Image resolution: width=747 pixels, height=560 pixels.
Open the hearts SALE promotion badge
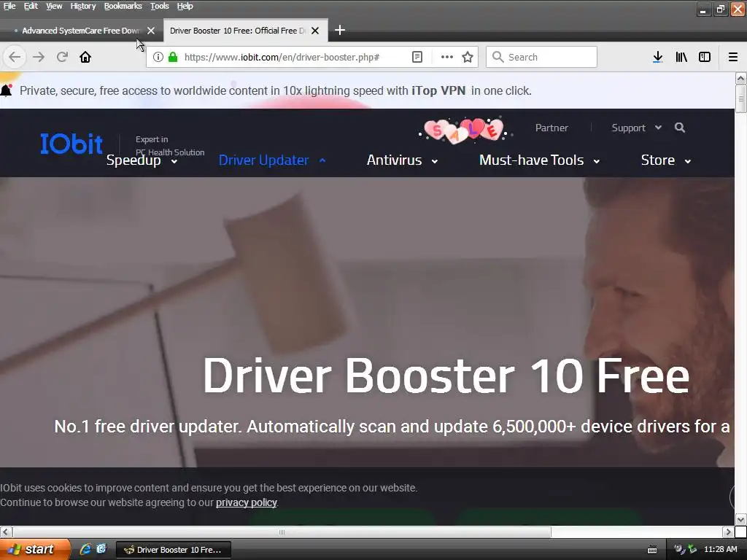pyautogui.click(x=465, y=130)
